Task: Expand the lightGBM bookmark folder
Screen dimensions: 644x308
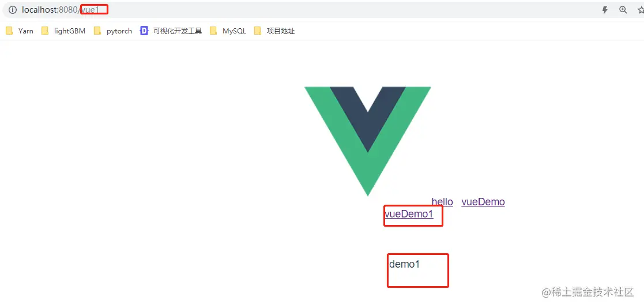Action: click(x=63, y=31)
